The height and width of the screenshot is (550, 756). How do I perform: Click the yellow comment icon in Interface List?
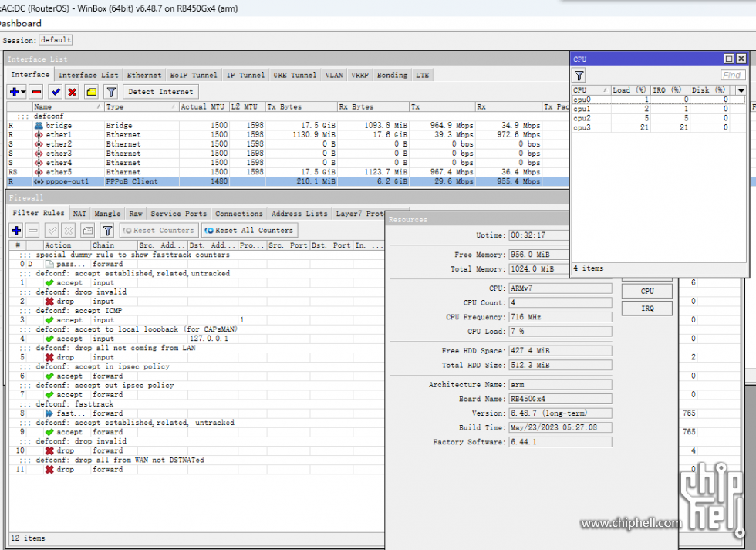(x=92, y=92)
